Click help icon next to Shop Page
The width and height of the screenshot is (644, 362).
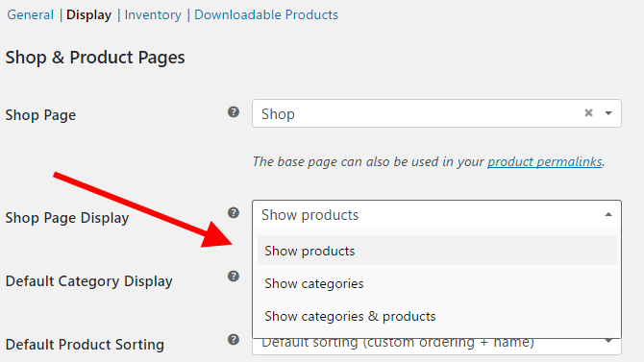click(x=234, y=112)
